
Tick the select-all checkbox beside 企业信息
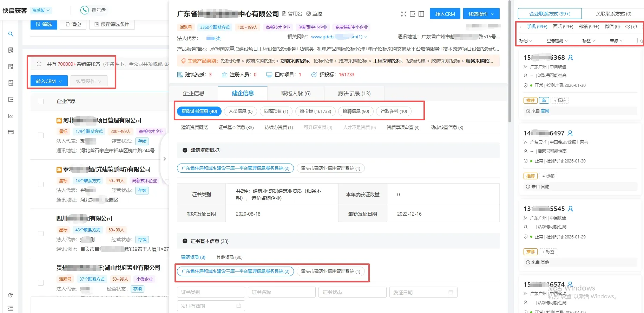(x=41, y=101)
